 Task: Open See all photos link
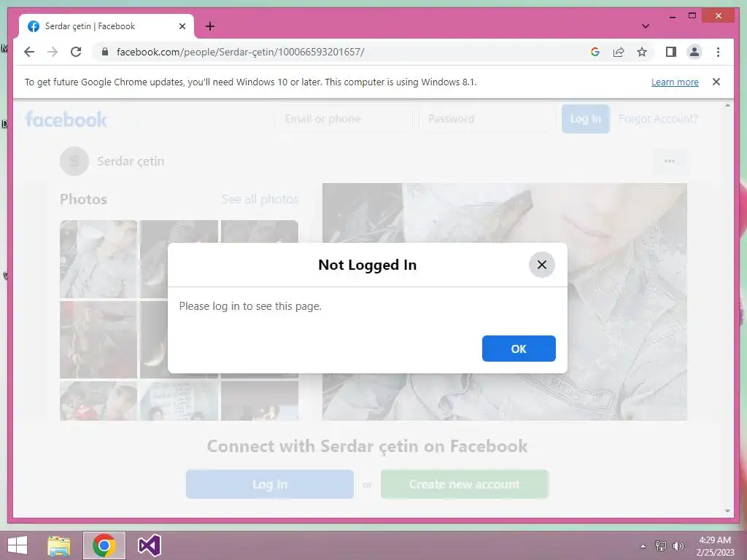260,199
